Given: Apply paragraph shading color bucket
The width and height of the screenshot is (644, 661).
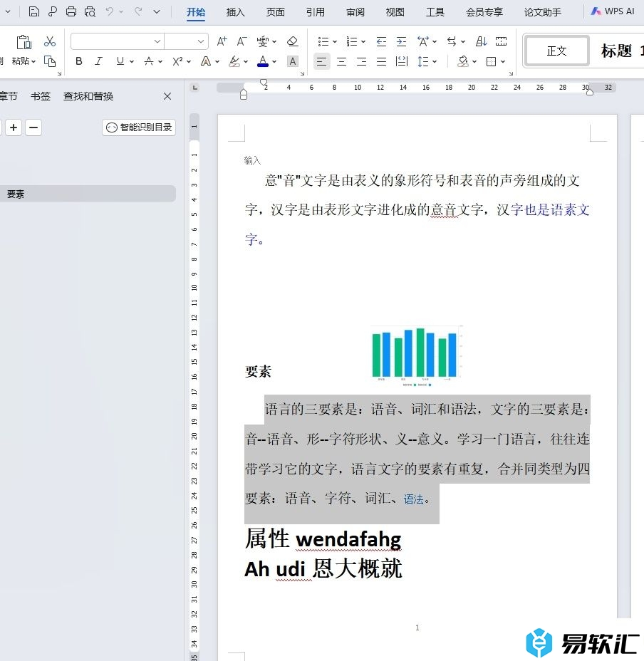Looking at the screenshot, I should coord(463,61).
